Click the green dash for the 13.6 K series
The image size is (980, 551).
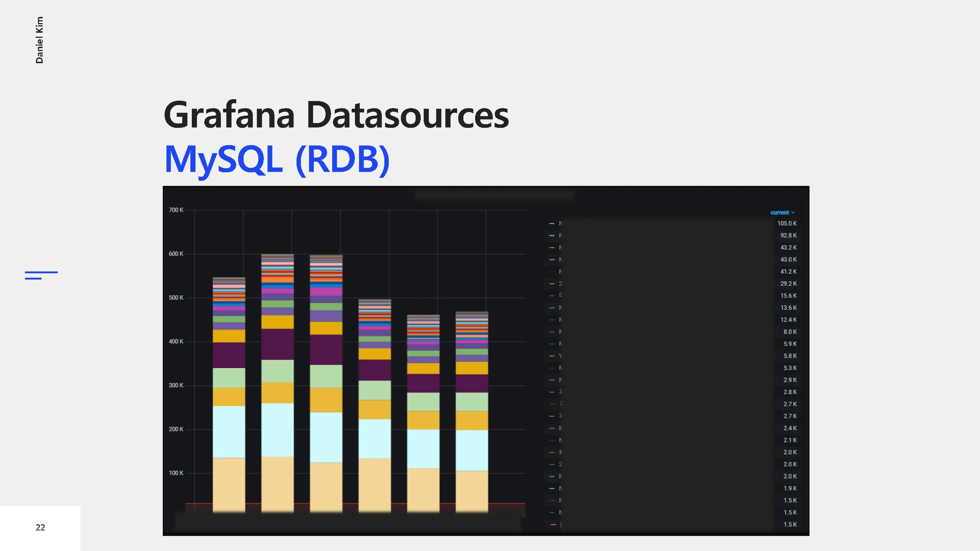[552, 307]
